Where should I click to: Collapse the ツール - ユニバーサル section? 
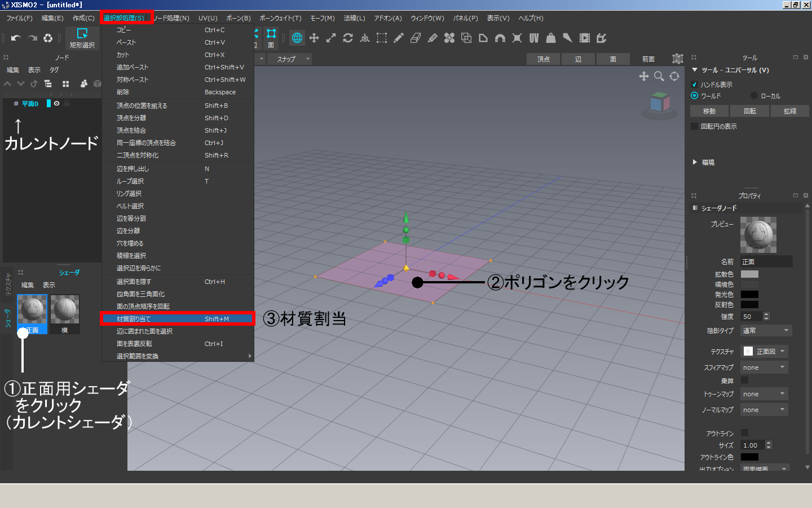(x=695, y=70)
